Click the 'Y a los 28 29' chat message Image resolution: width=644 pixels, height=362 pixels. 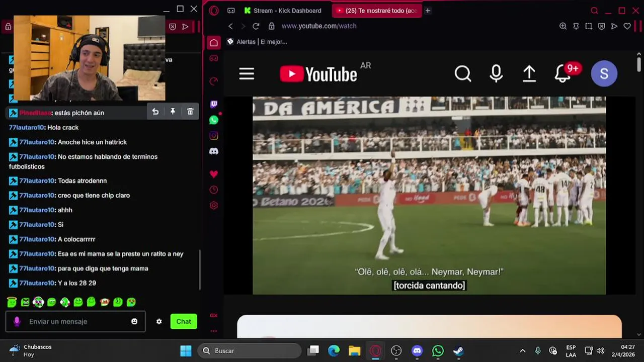77,283
